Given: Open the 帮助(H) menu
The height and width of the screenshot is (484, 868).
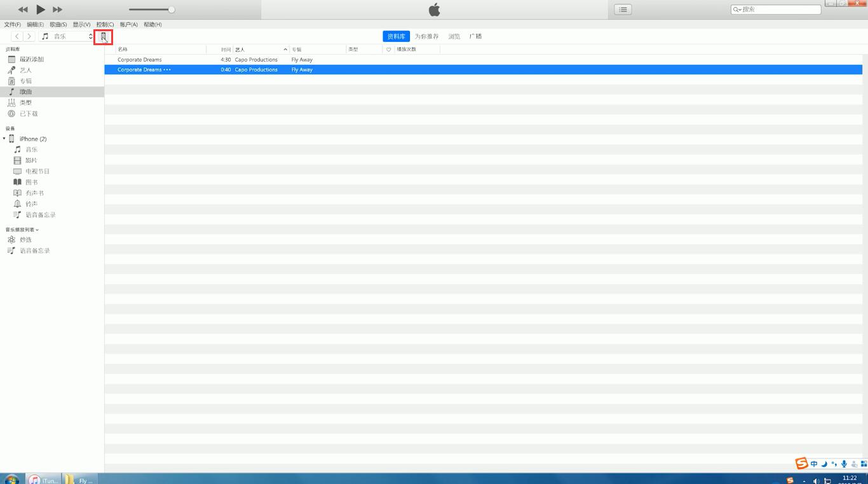Looking at the screenshot, I should pyautogui.click(x=153, y=25).
